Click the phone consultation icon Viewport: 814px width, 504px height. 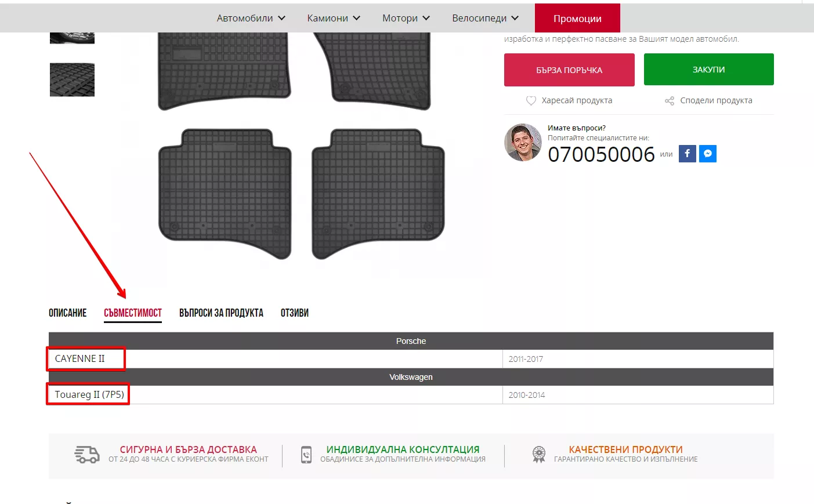[x=306, y=454]
